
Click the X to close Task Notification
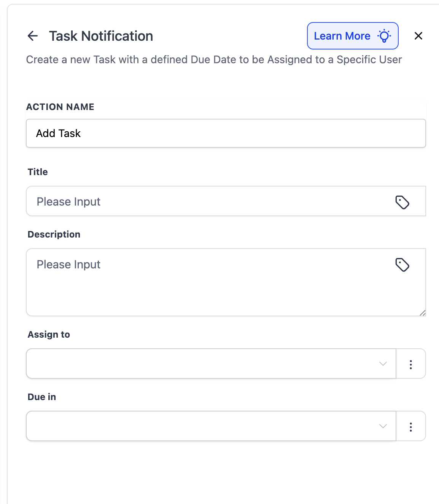point(418,36)
